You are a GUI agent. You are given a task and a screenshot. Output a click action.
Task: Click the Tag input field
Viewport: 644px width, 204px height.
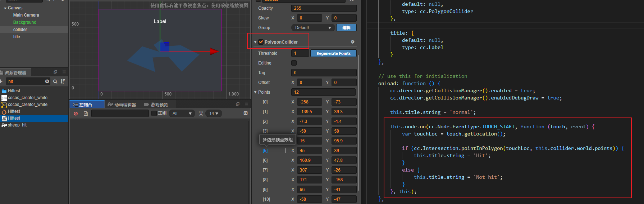(x=324, y=73)
